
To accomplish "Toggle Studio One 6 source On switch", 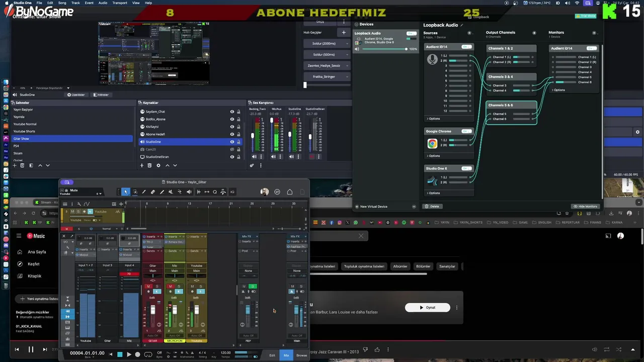I will (x=466, y=168).
